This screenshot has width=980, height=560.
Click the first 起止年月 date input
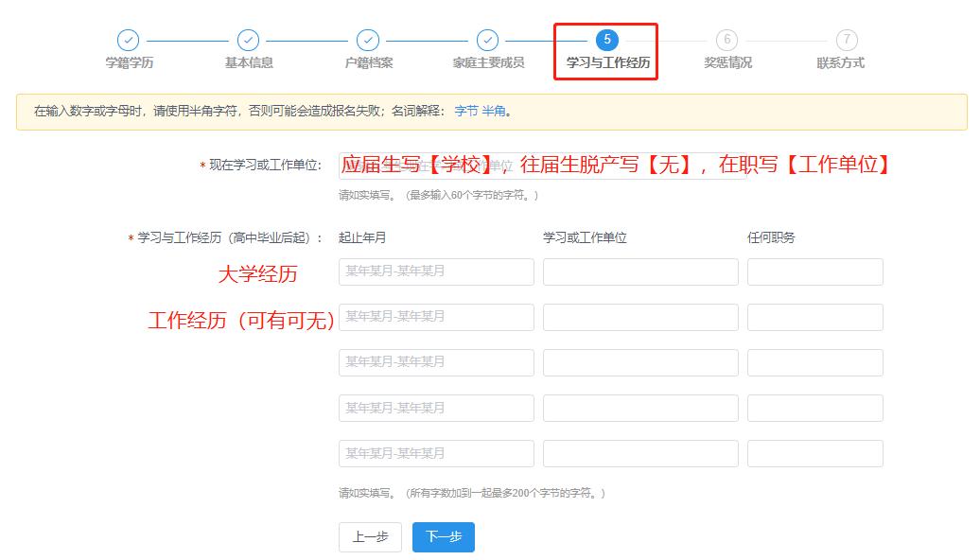[435, 271]
